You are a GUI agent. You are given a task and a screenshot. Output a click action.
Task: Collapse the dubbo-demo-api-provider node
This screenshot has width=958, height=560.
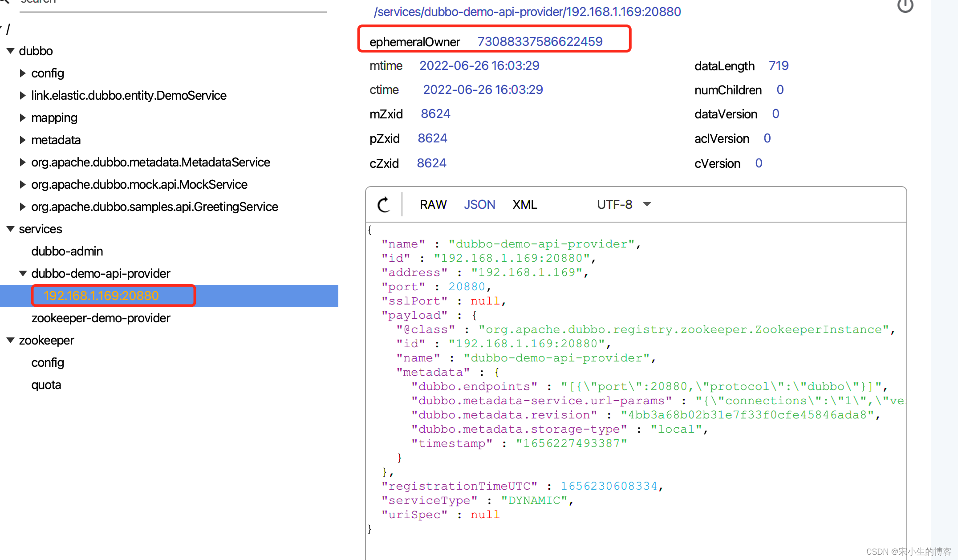click(23, 273)
